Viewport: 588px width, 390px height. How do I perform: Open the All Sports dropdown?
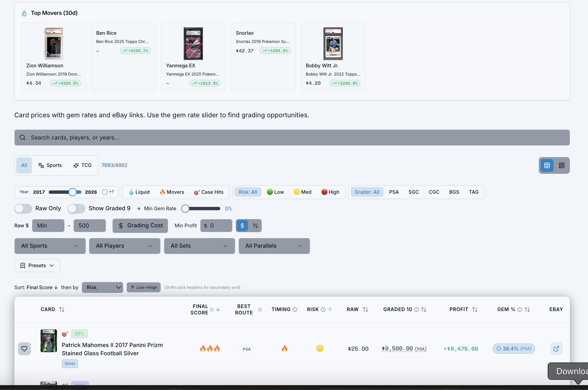(50, 246)
